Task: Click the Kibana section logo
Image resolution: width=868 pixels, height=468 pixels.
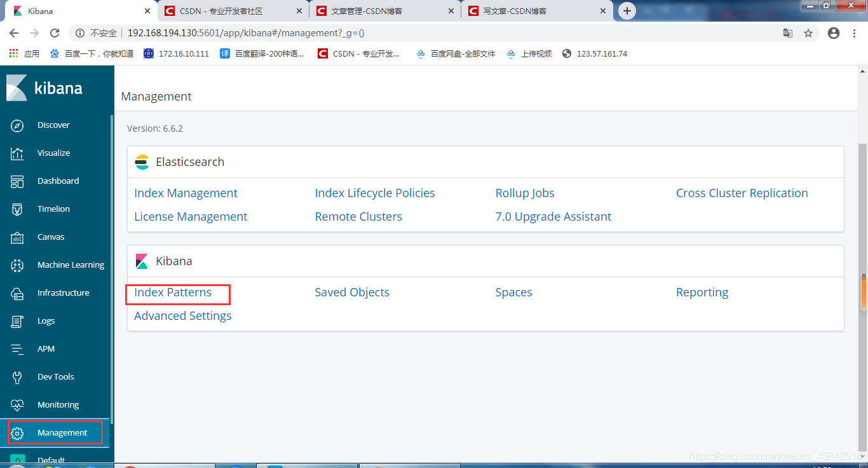Action: tap(142, 261)
